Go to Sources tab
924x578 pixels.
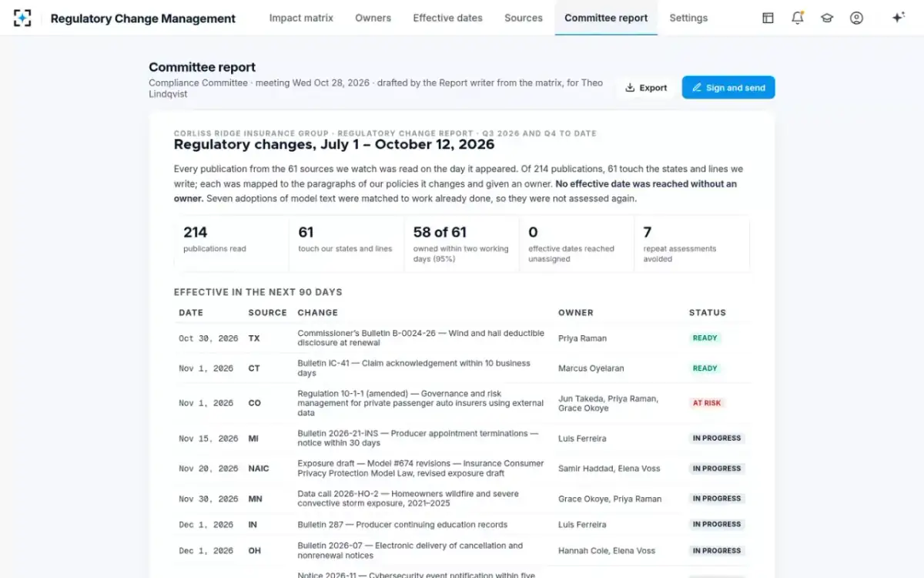click(524, 18)
